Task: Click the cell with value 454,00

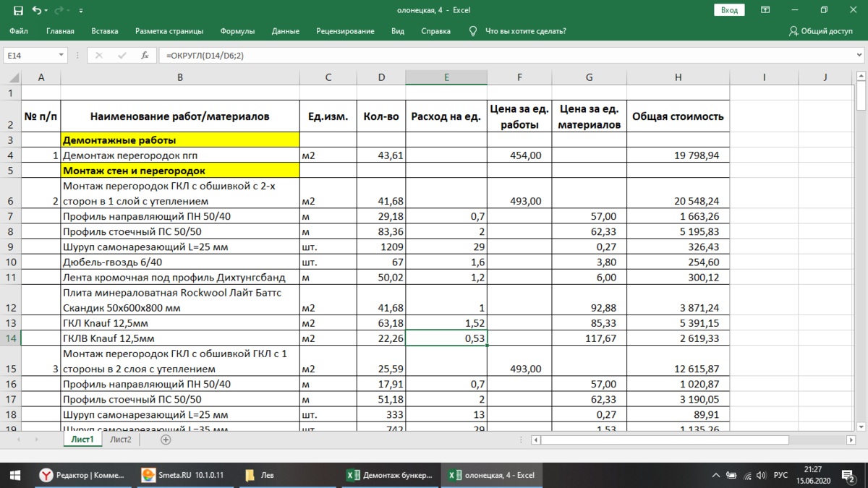Action: [519, 155]
